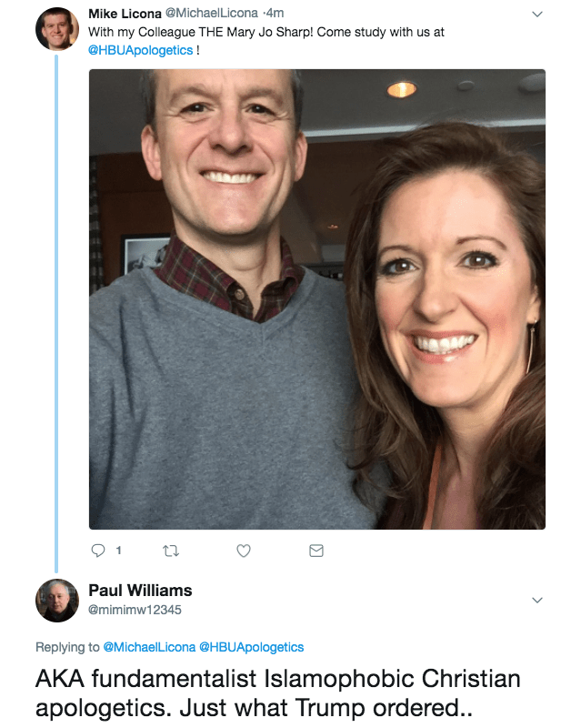
Task: Open Paul Williams' profile avatar
Action: pyautogui.click(x=56, y=601)
